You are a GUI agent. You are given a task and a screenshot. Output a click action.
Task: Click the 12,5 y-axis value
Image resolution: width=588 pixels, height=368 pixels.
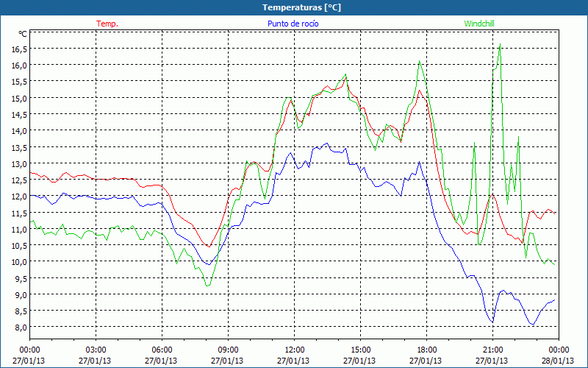click(x=20, y=180)
